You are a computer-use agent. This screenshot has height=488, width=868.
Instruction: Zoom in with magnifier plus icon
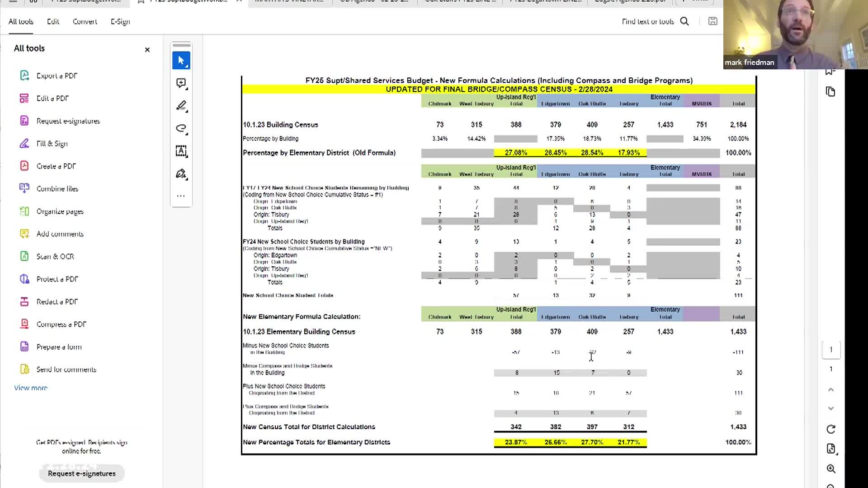pyautogui.click(x=831, y=469)
